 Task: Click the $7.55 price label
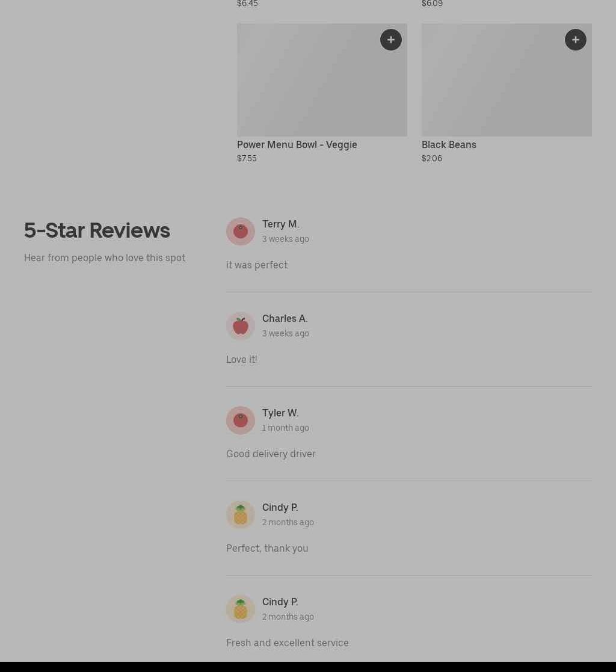(x=247, y=159)
